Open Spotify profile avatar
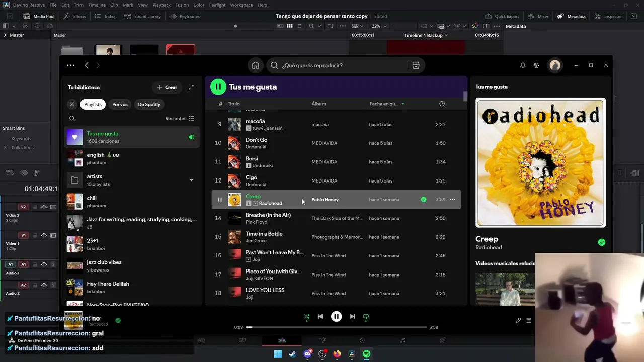The image size is (644, 362). click(555, 65)
